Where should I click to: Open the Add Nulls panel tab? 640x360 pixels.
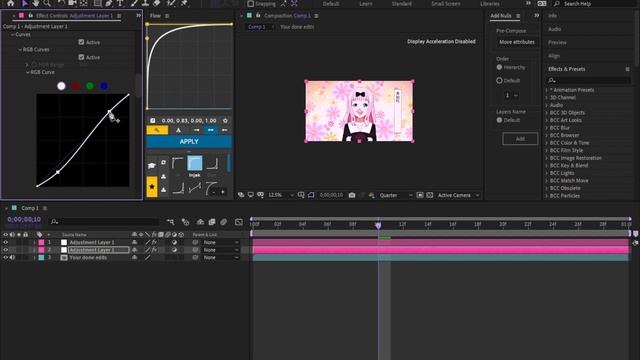[x=501, y=16]
